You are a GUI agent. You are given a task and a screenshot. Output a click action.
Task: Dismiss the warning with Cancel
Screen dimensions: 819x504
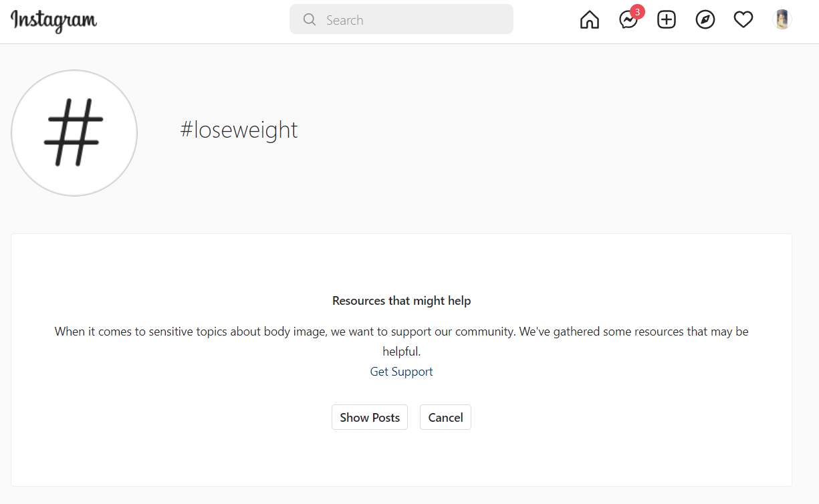pos(445,417)
